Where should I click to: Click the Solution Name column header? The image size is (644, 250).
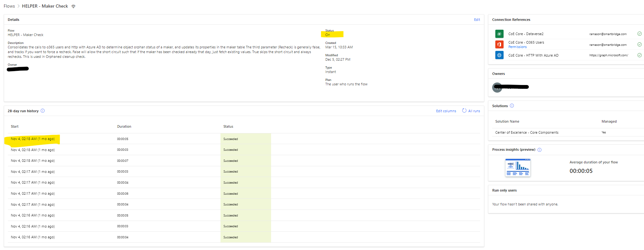coord(507,121)
